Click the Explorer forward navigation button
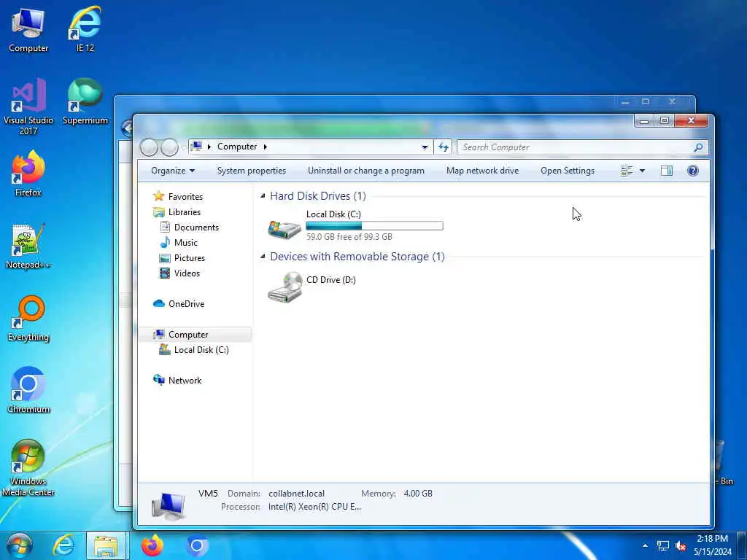This screenshot has height=560, width=747. coord(169,147)
